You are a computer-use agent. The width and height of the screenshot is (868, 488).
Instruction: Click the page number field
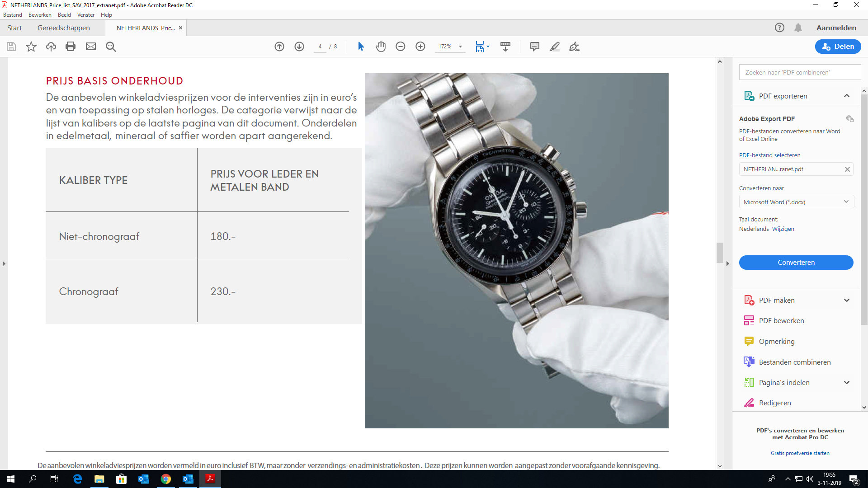[x=320, y=47]
